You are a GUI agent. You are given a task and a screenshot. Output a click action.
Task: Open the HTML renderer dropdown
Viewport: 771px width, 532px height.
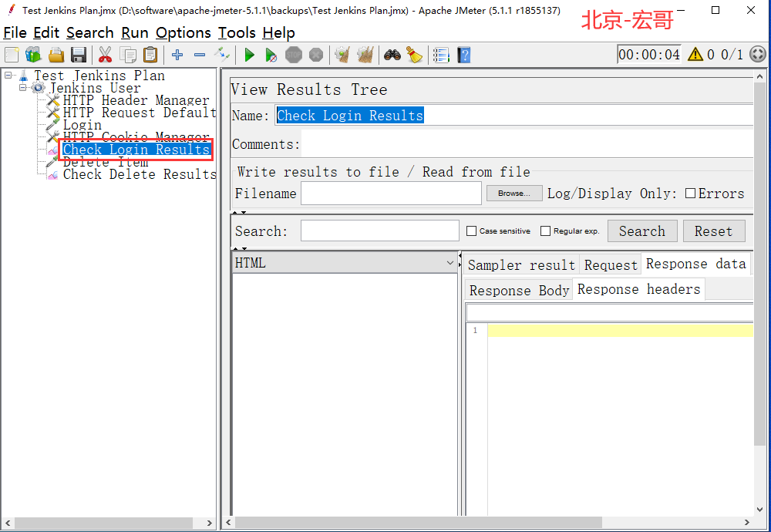345,263
